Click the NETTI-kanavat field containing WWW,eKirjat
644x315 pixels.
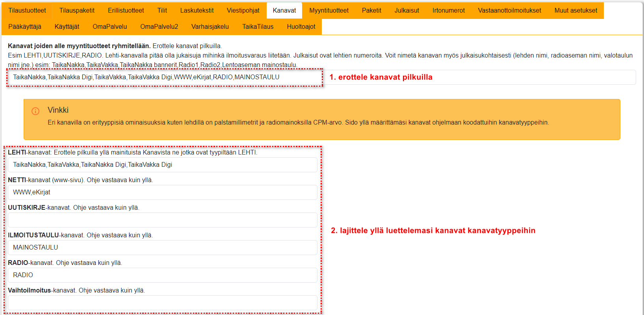click(x=162, y=192)
